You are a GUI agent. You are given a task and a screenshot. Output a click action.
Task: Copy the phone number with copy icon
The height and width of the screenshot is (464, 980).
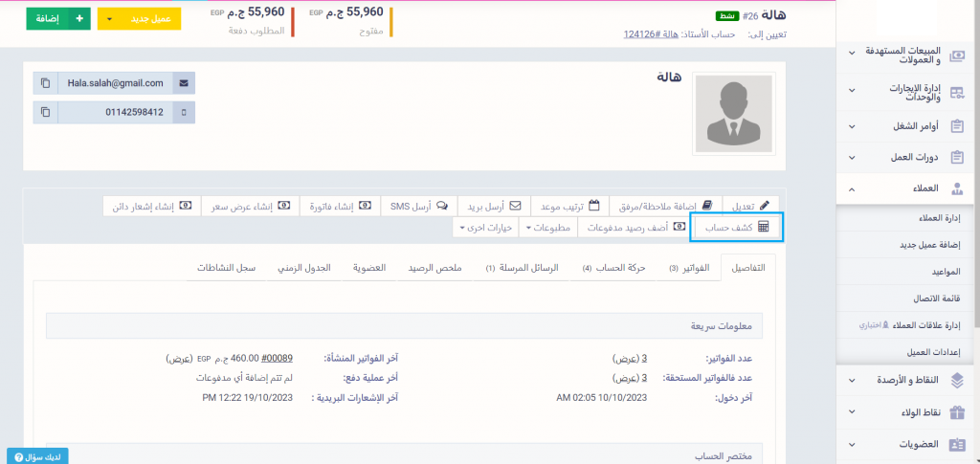coord(45,113)
